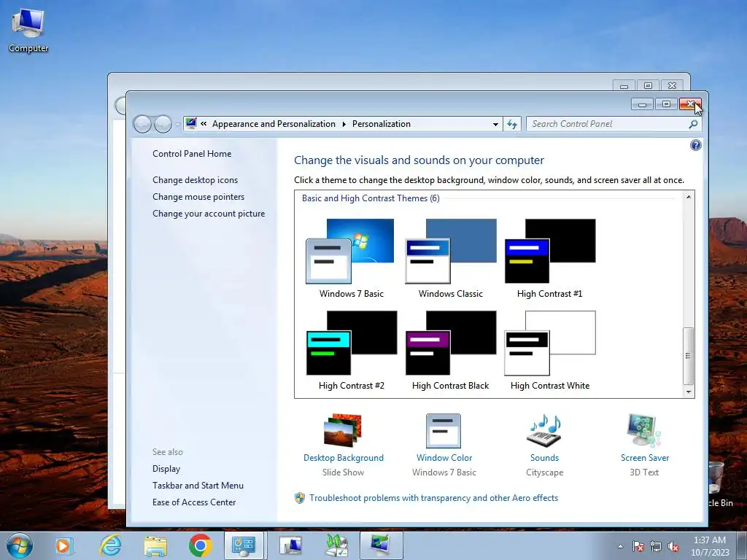The height and width of the screenshot is (560, 747).
Task: Click Appearance and Personalization breadcrumb
Action: [274, 124]
